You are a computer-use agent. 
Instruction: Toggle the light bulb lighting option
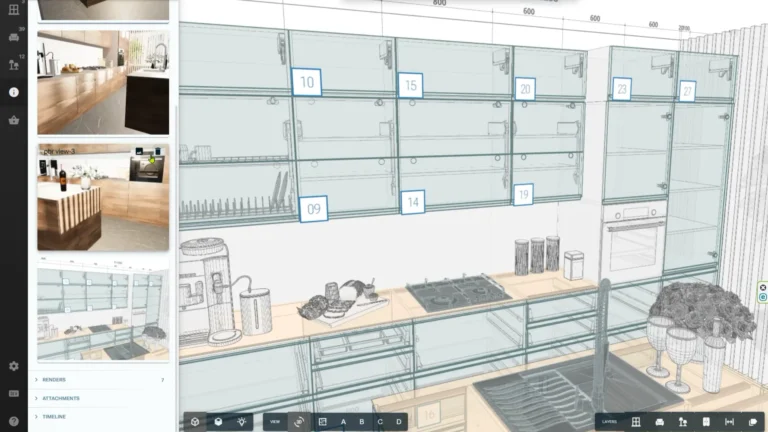[x=241, y=422]
